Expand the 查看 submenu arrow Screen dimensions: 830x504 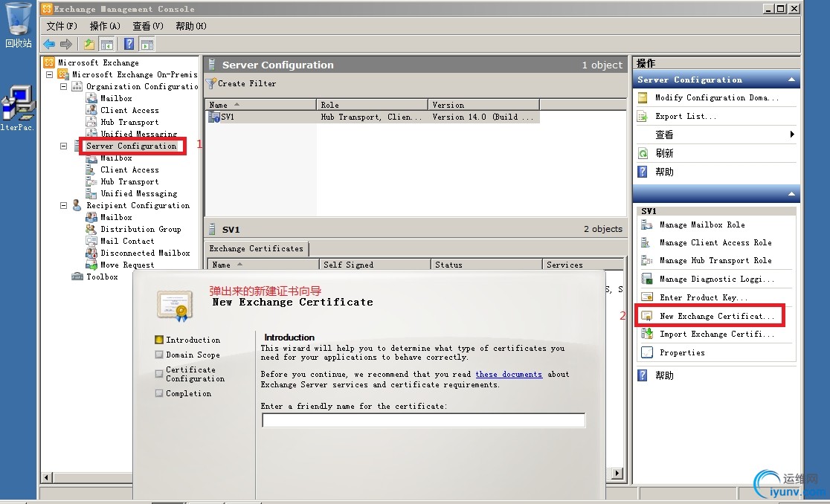(x=792, y=135)
